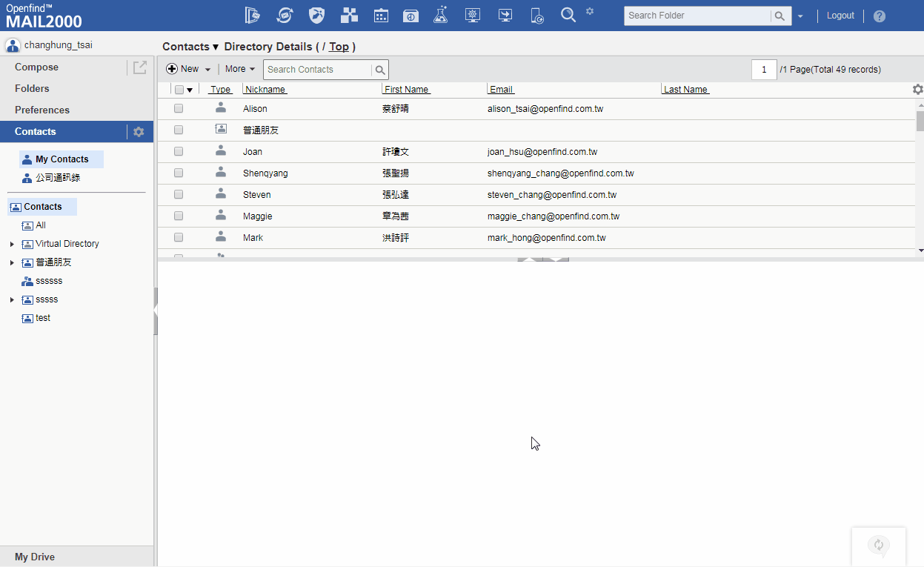Open the New button dropdown arrow
The image size is (924, 567).
tap(207, 70)
